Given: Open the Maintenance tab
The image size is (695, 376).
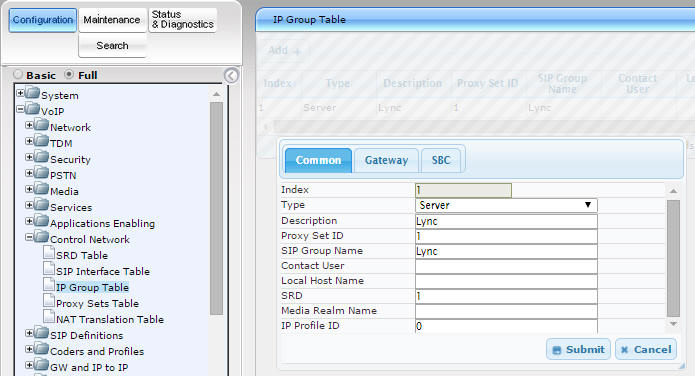Looking at the screenshot, I should [112, 20].
